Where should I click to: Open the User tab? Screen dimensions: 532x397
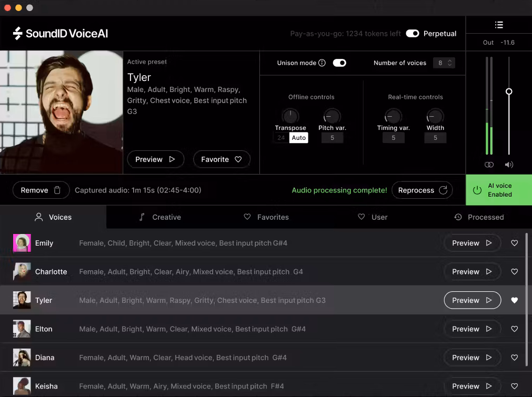(x=373, y=217)
